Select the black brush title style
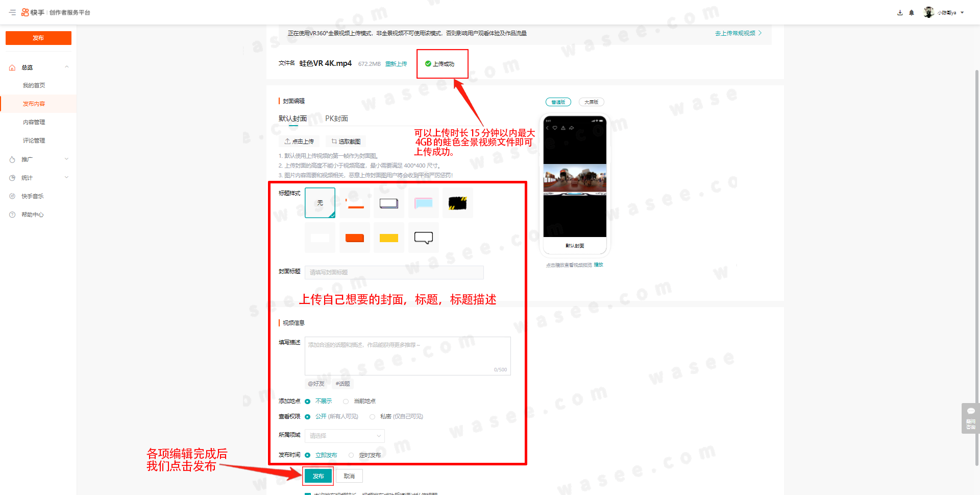This screenshot has height=495, width=980. 457,203
